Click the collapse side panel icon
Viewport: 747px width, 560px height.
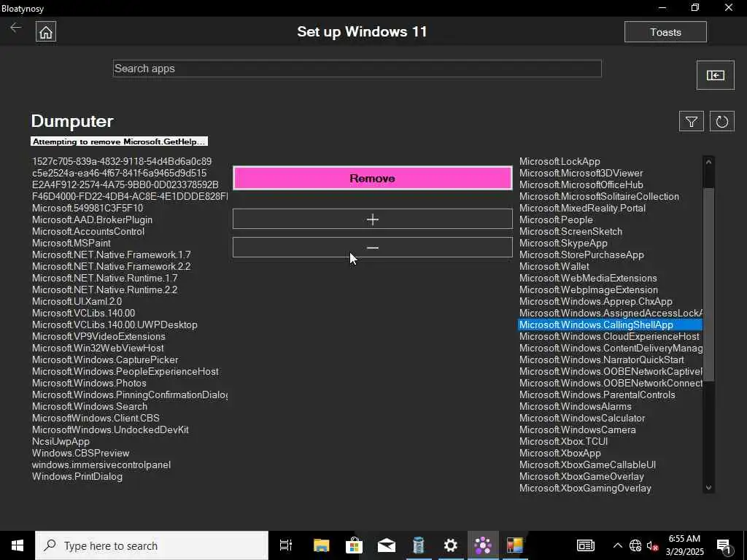pos(715,75)
